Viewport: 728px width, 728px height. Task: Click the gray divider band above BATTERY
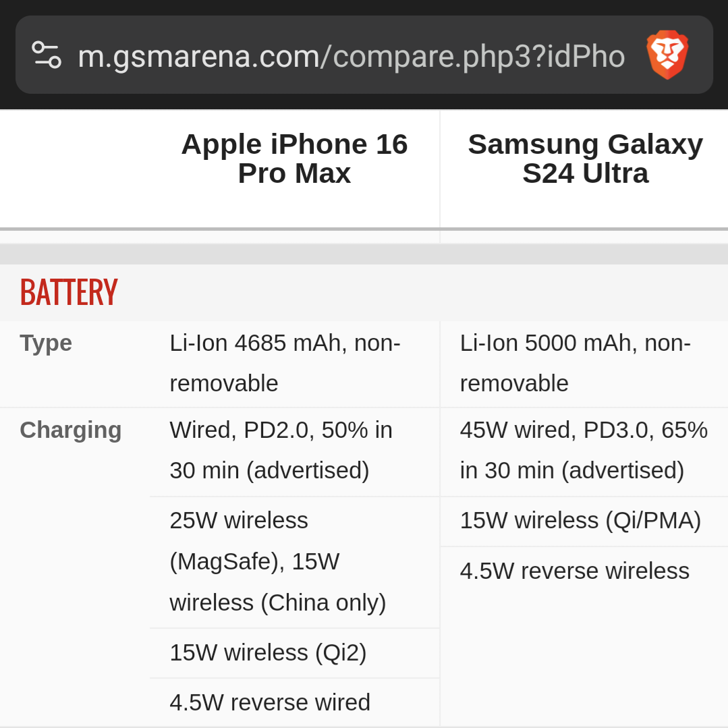[364, 254]
